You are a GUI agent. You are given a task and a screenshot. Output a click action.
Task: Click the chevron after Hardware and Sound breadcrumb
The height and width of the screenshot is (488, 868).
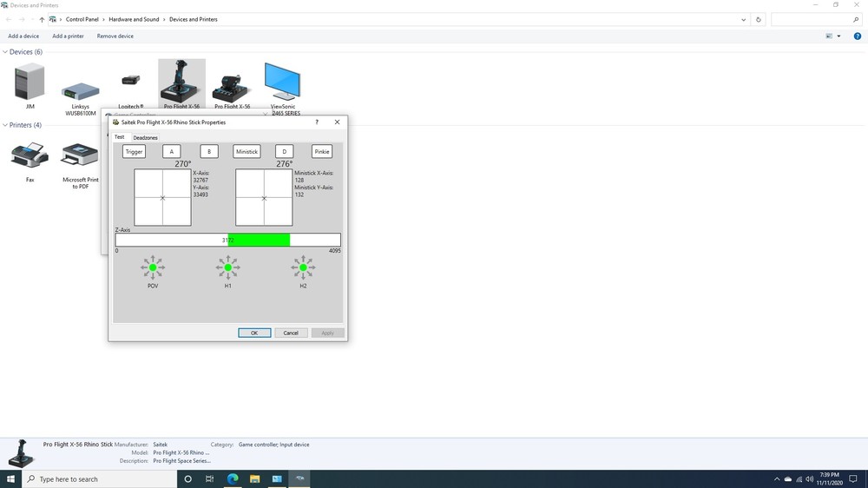click(164, 19)
